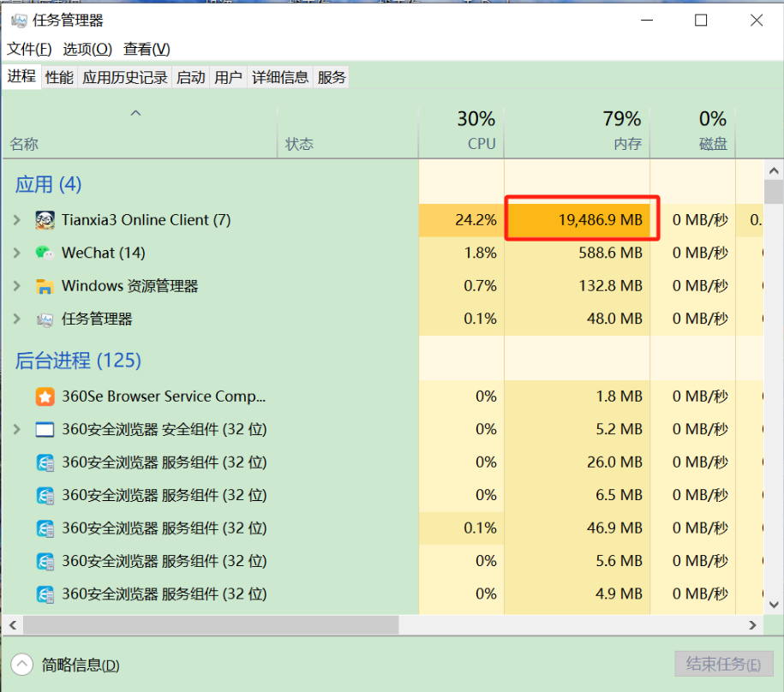This screenshot has height=692, width=784.
Task: Sort by the 磁盘 0% column header
Action: tap(692, 133)
